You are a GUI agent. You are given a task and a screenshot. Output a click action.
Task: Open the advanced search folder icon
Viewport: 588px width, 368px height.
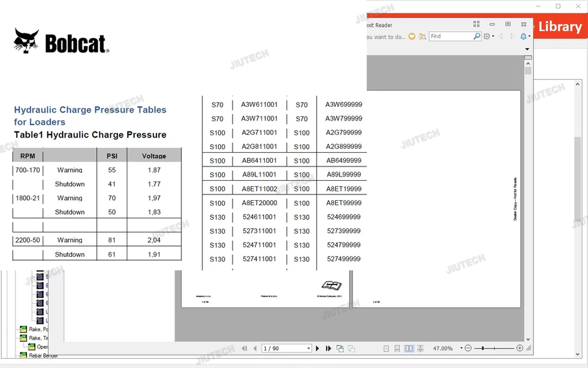click(423, 36)
